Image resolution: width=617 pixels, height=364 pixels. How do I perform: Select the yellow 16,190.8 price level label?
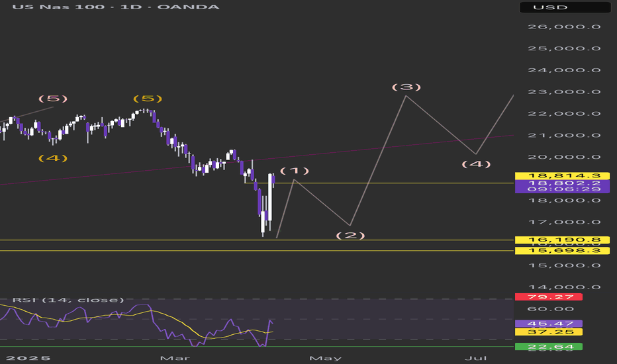(562, 240)
